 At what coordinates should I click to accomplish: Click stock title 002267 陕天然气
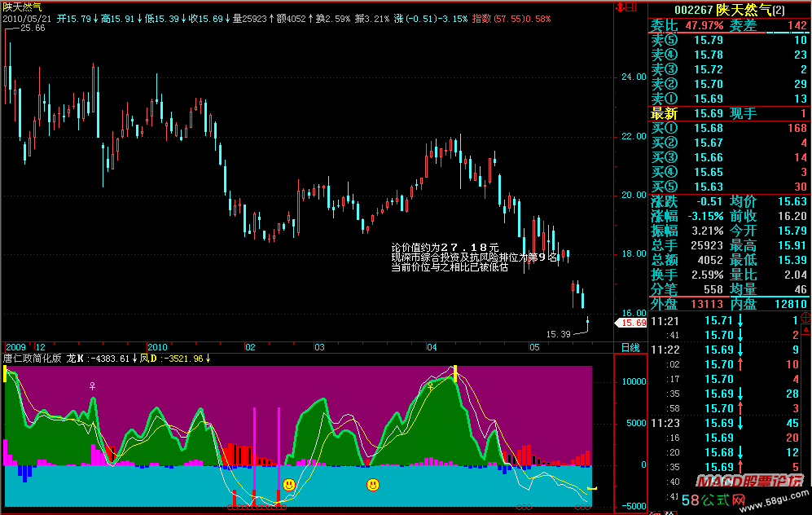tap(729, 10)
